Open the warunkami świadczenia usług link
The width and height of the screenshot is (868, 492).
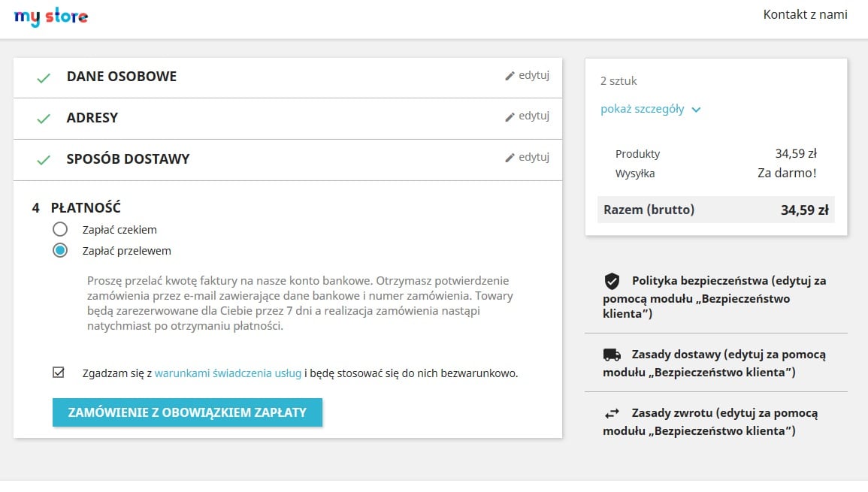[228, 373]
